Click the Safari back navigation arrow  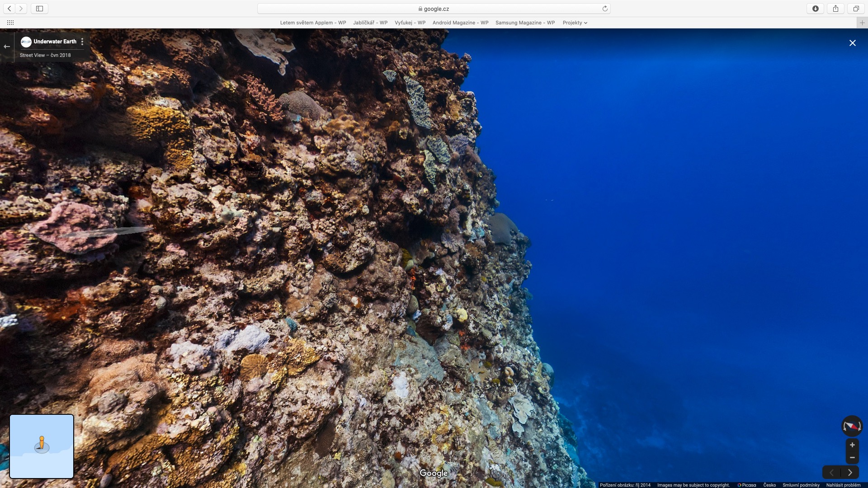point(9,9)
